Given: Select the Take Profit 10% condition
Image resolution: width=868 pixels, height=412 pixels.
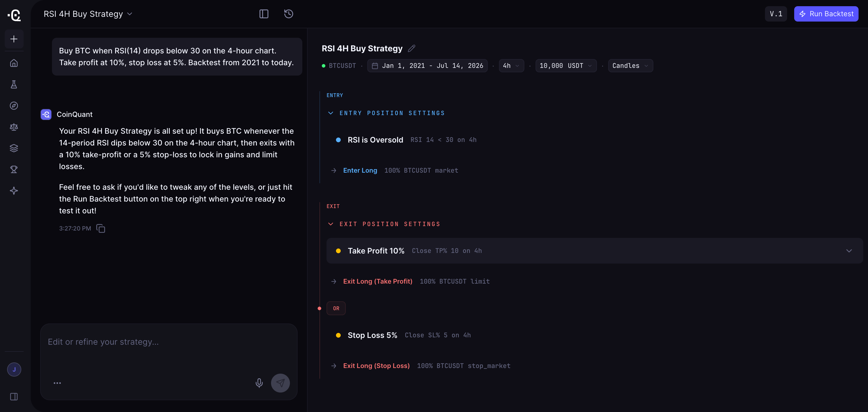Looking at the screenshot, I should [x=376, y=251].
